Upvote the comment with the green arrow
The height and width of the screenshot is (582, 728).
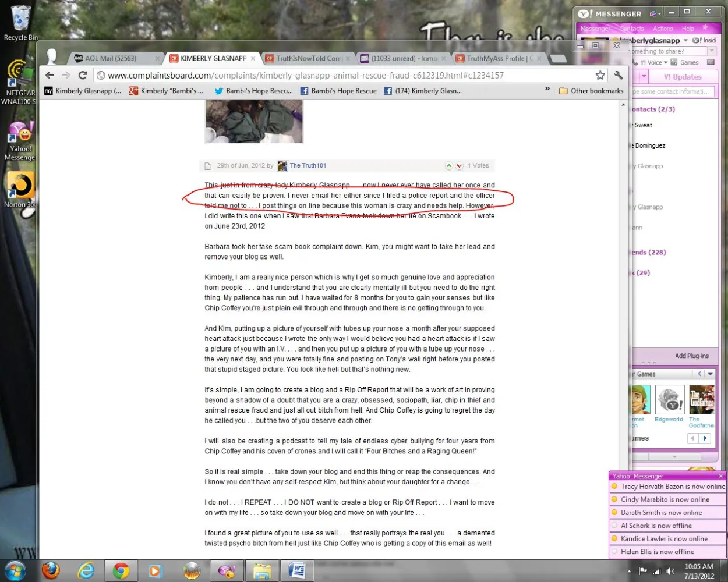coord(449,166)
